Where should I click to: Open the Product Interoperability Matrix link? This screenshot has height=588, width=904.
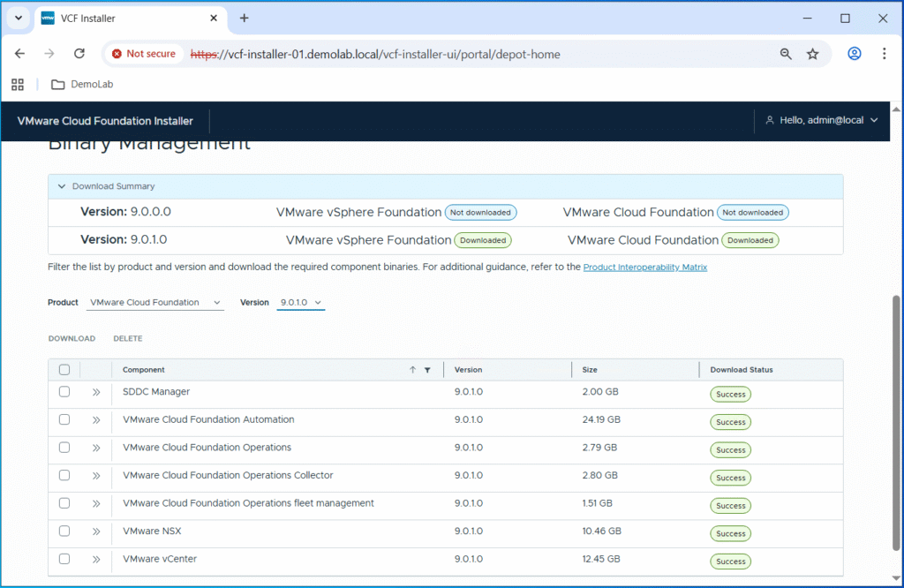644,268
